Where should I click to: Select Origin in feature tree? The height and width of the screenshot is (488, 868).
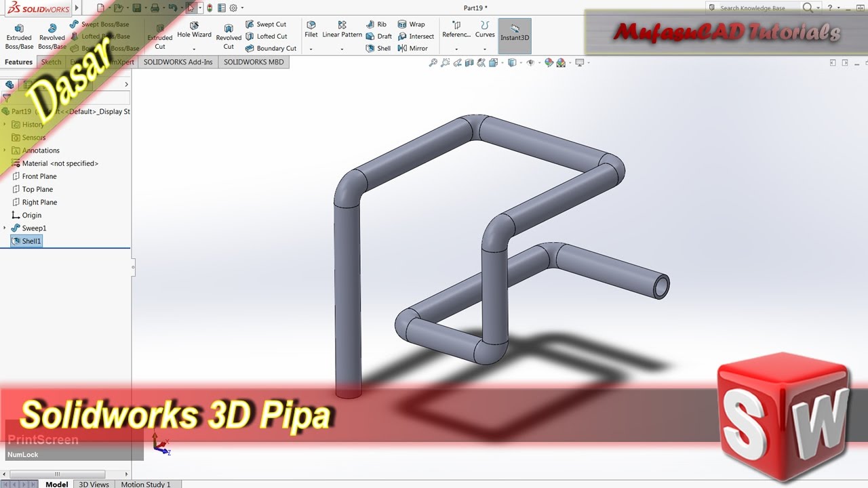click(x=26, y=215)
